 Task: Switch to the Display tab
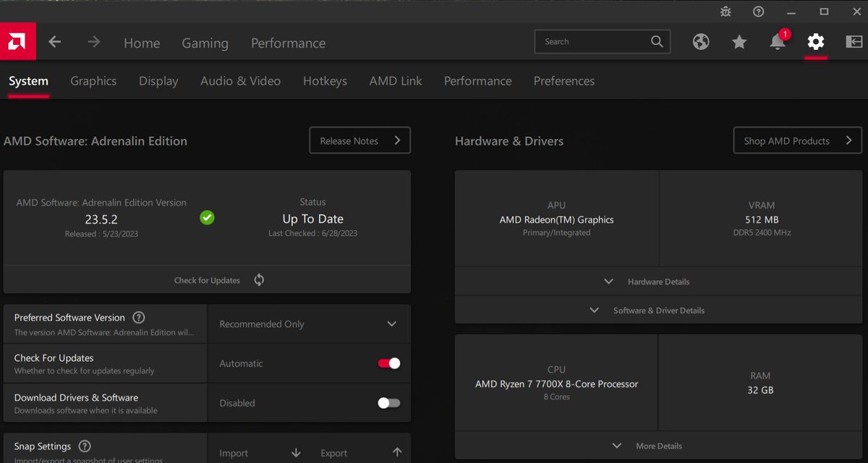pyautogui.click(x=158, y=81)
